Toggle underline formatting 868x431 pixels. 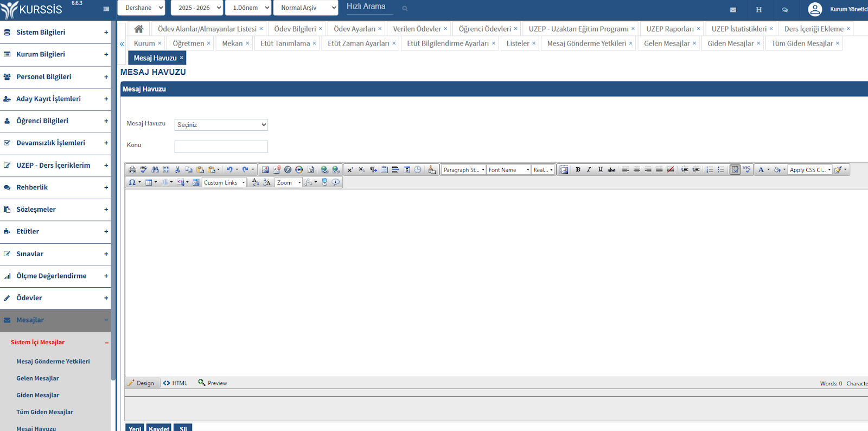[600, 170]
